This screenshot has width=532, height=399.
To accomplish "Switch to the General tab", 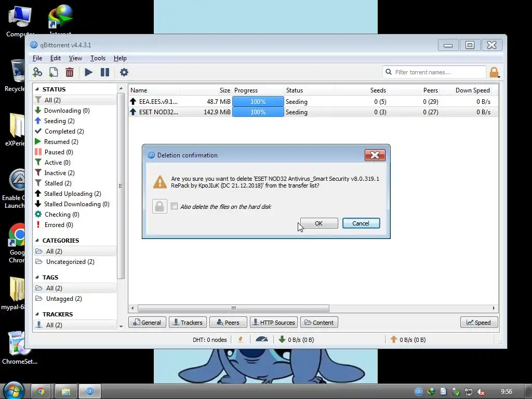I will [147, 322].
